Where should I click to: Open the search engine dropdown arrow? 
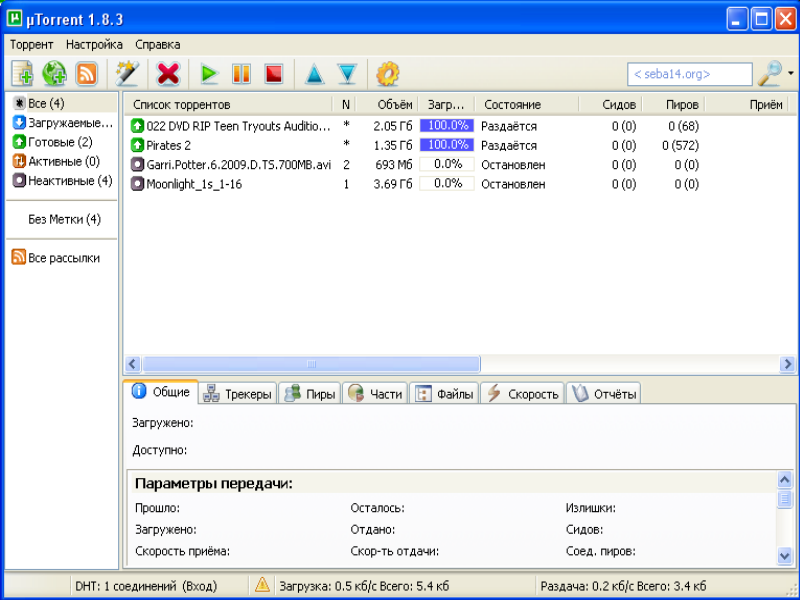(x=790, y=73)
